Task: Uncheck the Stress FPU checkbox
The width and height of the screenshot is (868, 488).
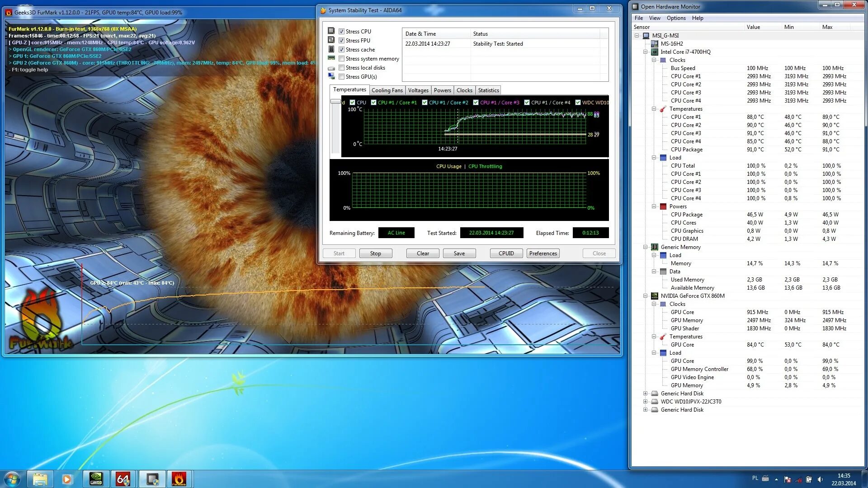Action: point(342,41)
